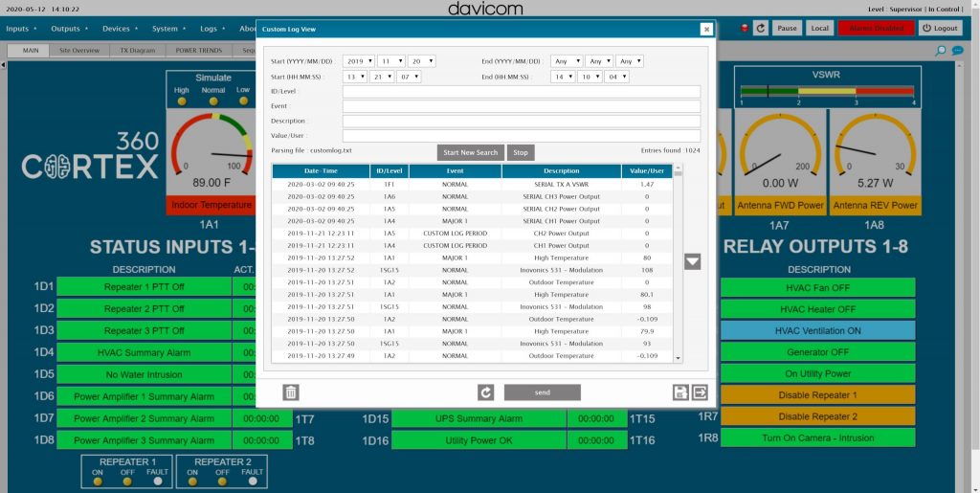Click the Start New Search button

[x=471, y=152]
